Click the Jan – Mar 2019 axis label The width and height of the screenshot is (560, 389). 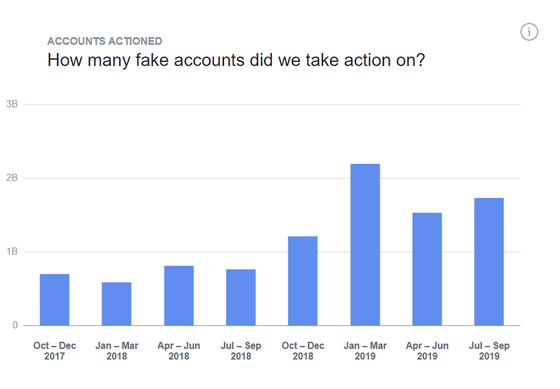(x=365, y=351)
